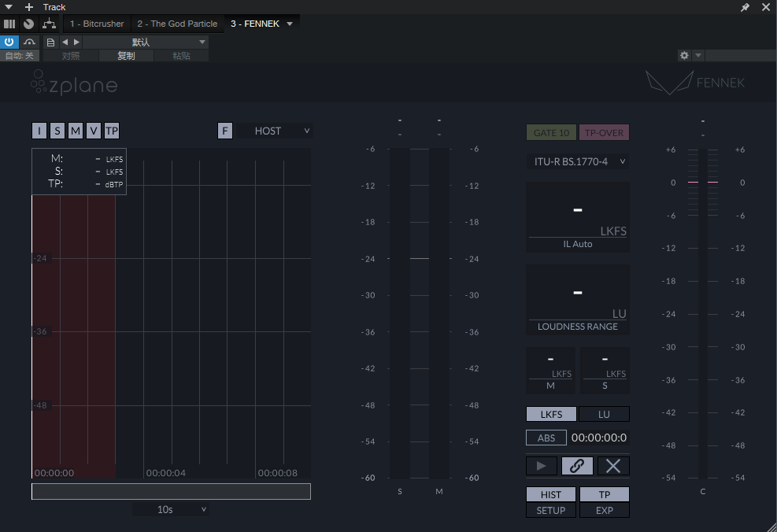Toggle the TP true peak graph button

112,131
